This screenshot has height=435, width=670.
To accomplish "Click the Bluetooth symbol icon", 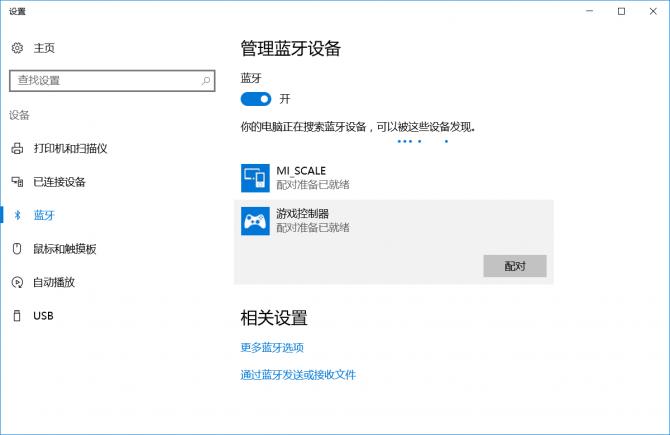I will (x=18, y=215).
